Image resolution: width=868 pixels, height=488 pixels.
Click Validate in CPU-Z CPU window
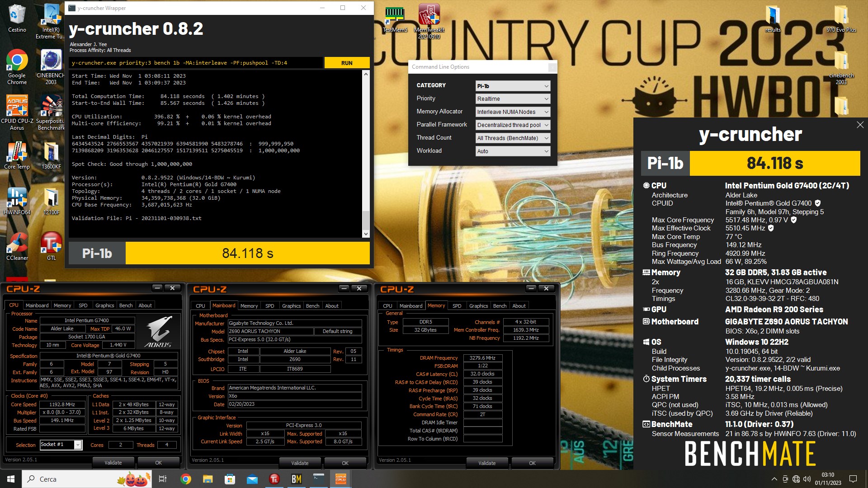click(113, 463)
